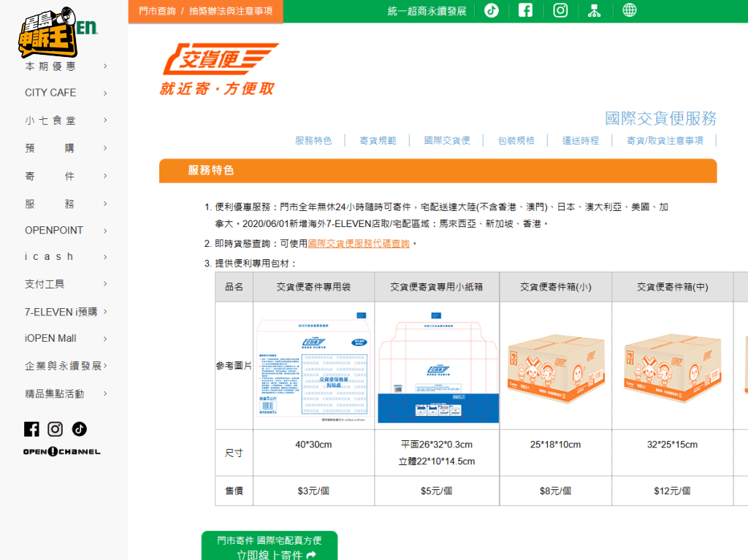Open Facebook icon in the left sidebar footer

31,429
